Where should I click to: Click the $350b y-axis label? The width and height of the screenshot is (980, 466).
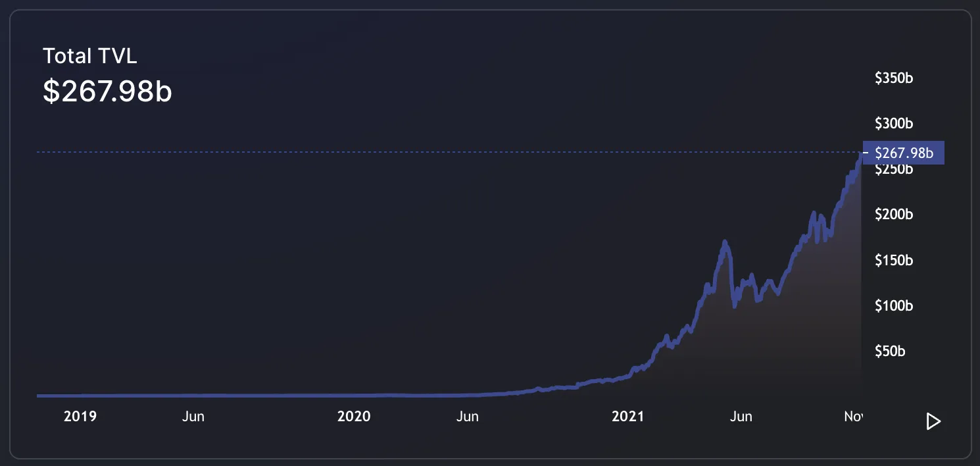pyautogui.click(x=894, y=78)
